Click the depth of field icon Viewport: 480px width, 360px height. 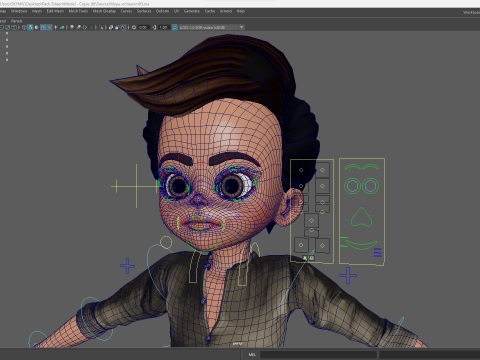click(92, 27)
